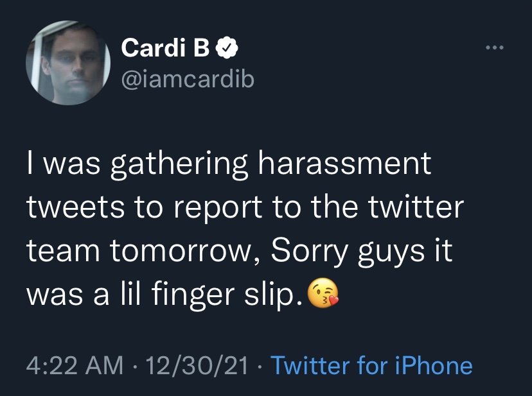
Task: Click the kissing face heart emoji
Action: [323, 293]
